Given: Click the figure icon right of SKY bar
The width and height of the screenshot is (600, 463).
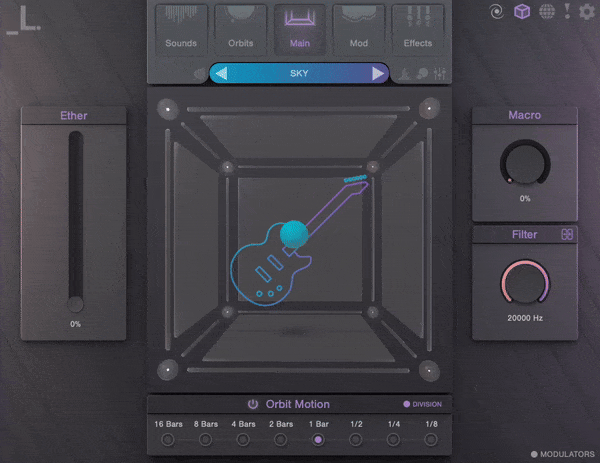Looking at the screenshot, I should 405,73.
